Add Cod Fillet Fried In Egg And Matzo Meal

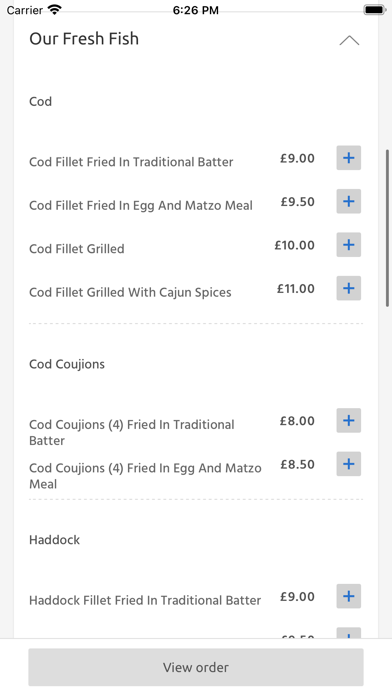click(348, 201)
